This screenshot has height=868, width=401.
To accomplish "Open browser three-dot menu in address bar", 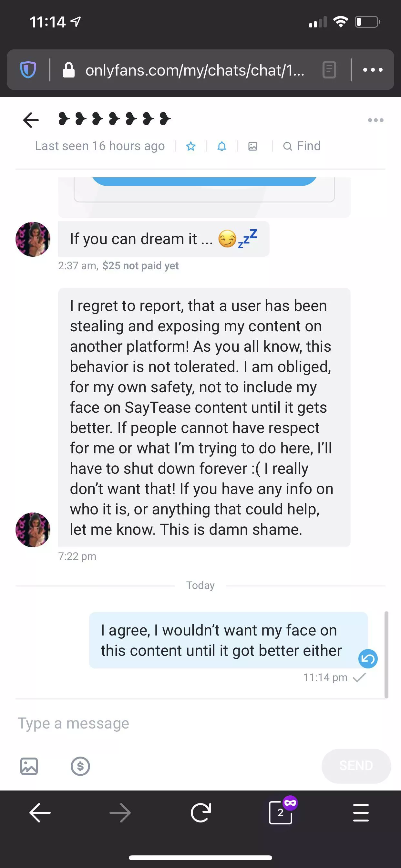I will click(373, 70).
